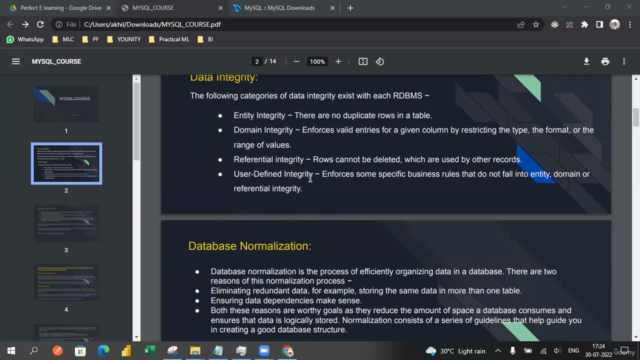Click the fit to page icon
The width and height of the screenshot is (640, 360).
point(363,62)
